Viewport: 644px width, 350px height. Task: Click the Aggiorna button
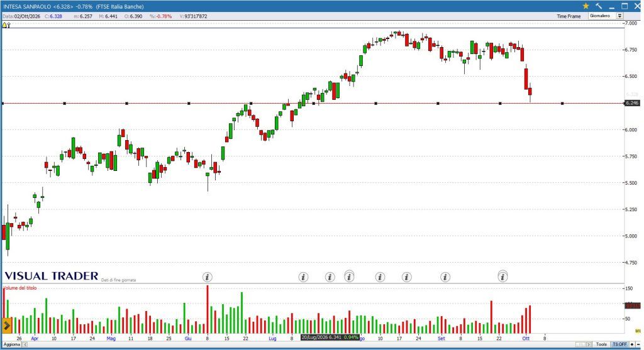click(12, 345)
